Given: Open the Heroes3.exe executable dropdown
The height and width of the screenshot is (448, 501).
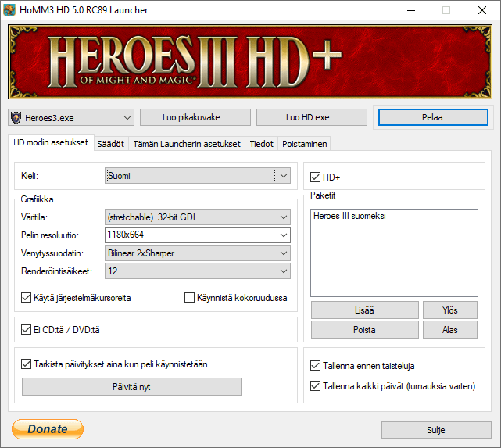Looking at the screenshot, I should point(71,117).
